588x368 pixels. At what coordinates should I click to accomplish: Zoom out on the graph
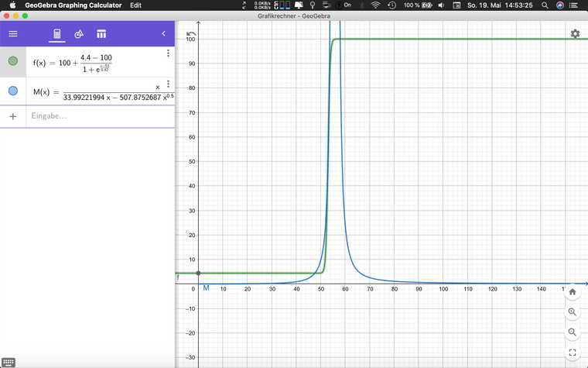(x=573, y=332)
